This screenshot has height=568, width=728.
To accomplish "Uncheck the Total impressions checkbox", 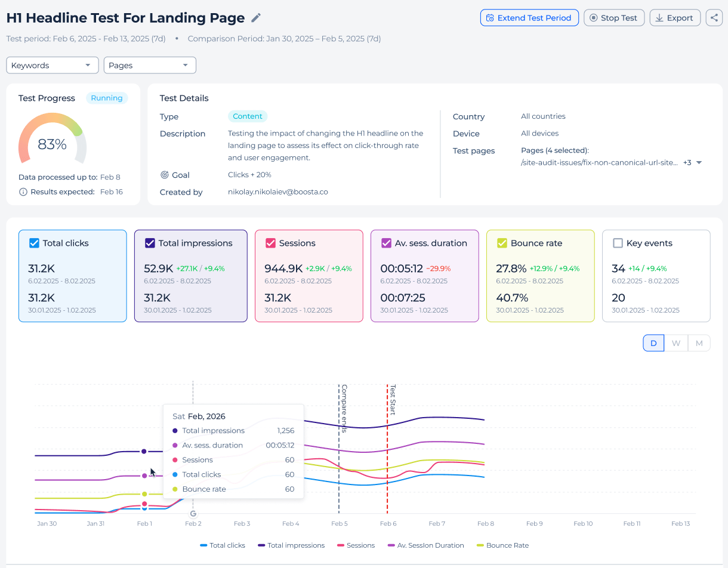I will 150,243.
